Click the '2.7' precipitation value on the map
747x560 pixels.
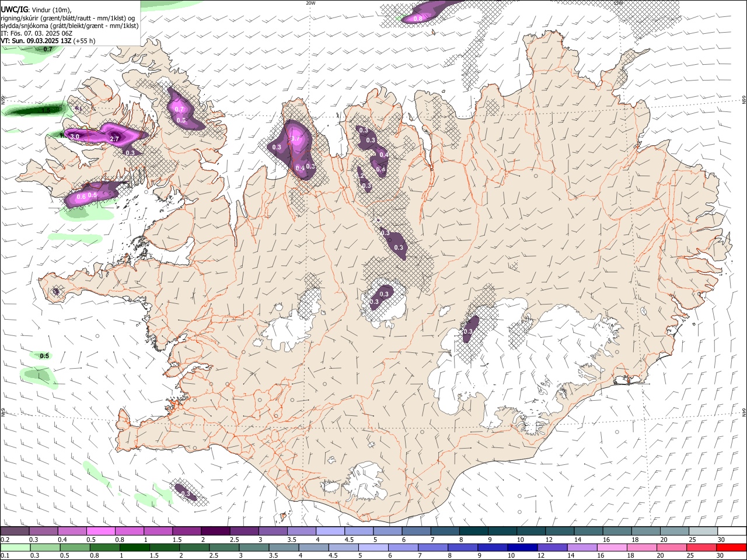114,139
